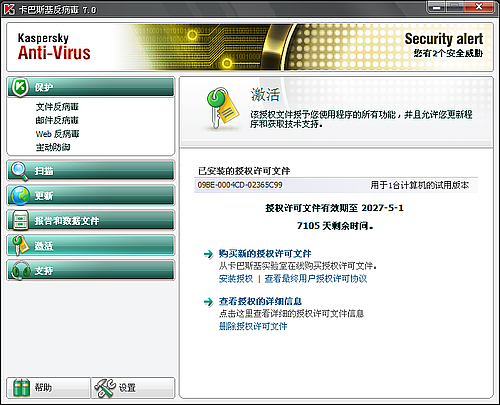Image resolution: width=500 pixels, height=405 pixels.
Task: Click the large key-and-tag icon in the activation header
Action: point(223,108)
